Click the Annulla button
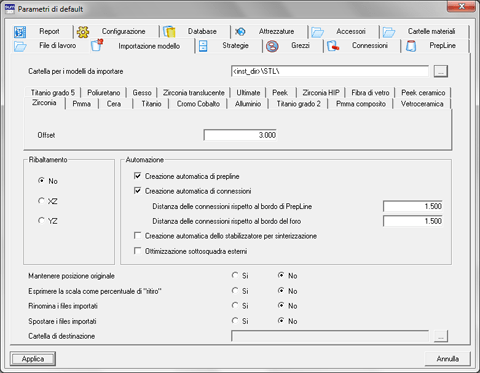Image resolution: width=480 pixels, height=373 pixels. (x=448, y=359)
